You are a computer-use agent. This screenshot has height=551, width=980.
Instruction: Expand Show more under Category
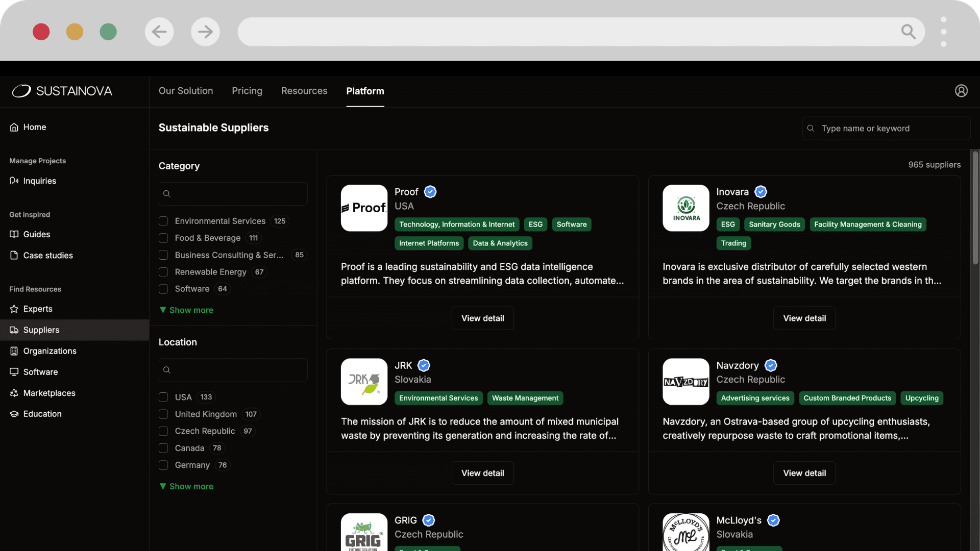point(186,310)
